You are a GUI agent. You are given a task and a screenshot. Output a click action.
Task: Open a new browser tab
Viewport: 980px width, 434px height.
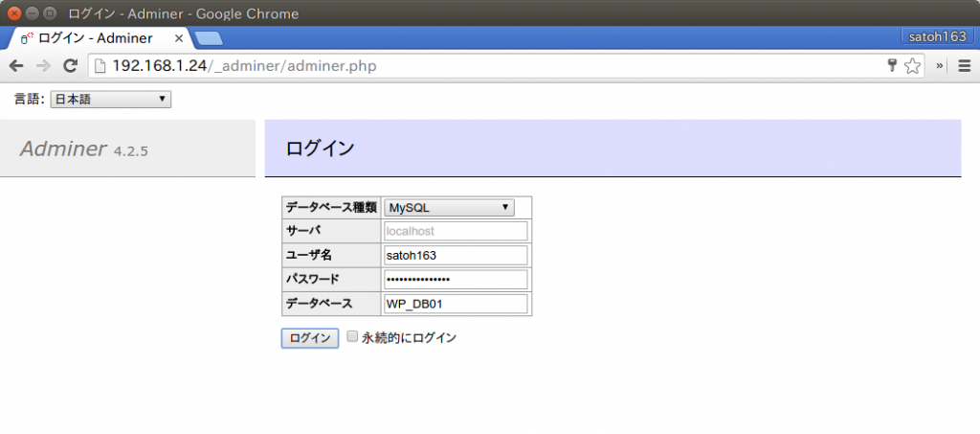coord(209,38)
